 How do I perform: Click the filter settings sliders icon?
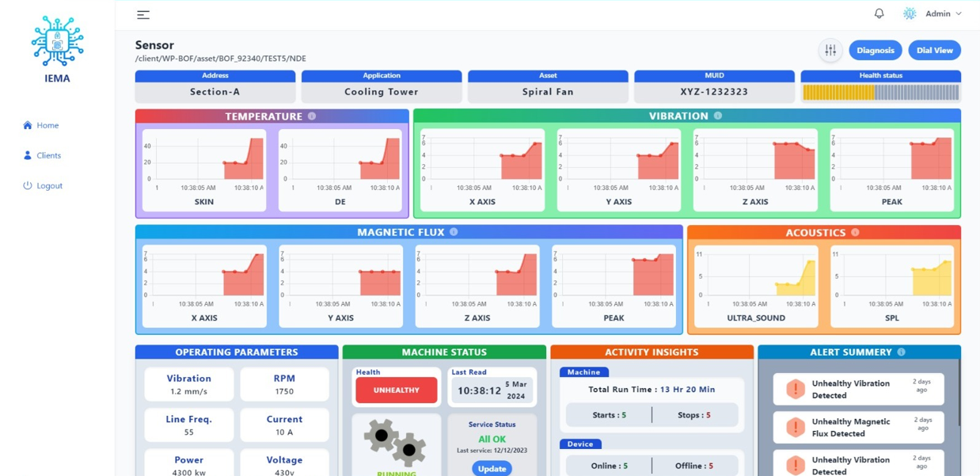click(830, 50)
